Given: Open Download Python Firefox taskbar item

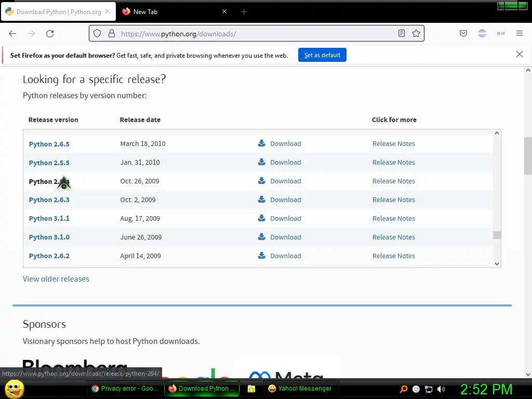Looking at the screenshot, I should [x=202, y=389].
